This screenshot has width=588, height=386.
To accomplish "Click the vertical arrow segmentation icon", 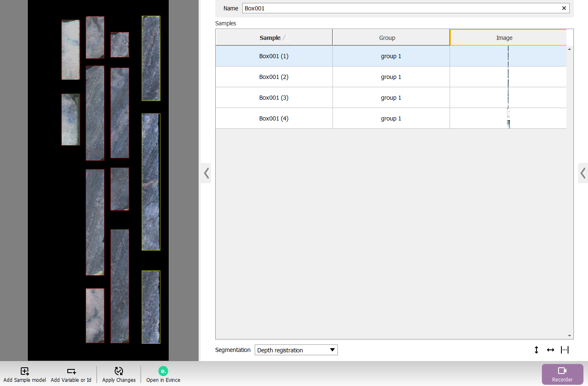I will pyautogui.click(x=536, y=350).
